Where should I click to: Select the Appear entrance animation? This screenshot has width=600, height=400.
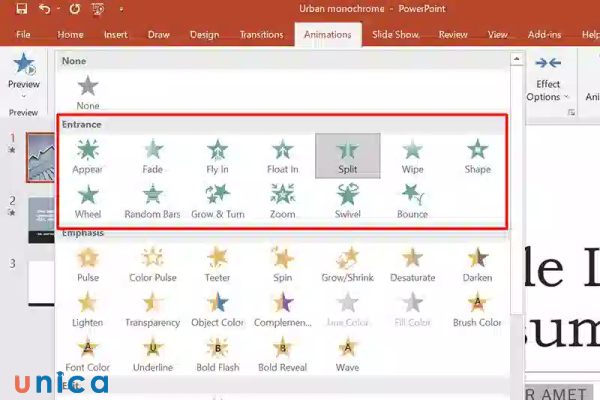(x=88, y=155)
